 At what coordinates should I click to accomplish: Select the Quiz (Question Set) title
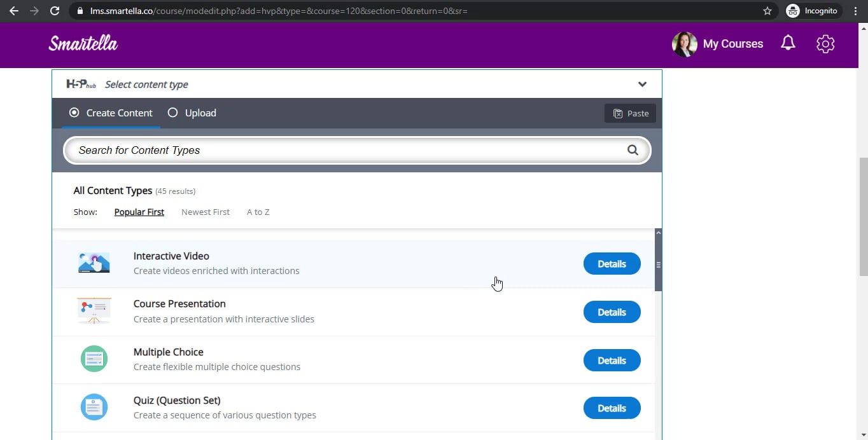coord(177,400)
